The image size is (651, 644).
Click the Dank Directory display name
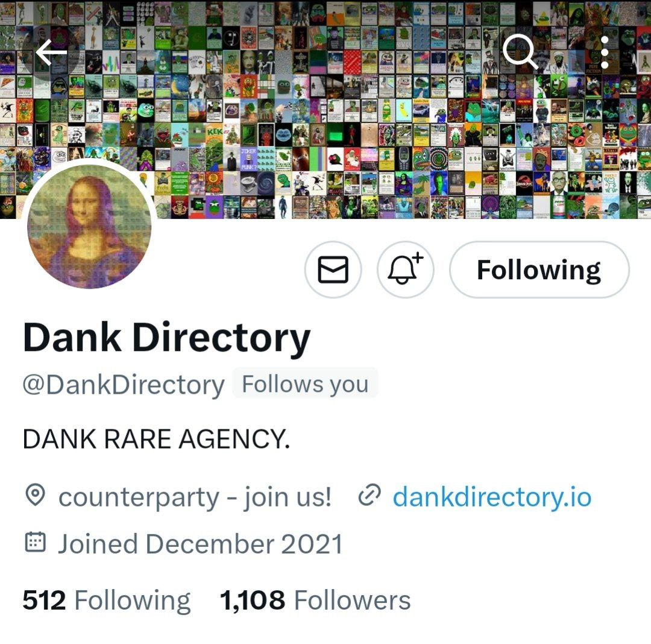[x=167, y=338]
